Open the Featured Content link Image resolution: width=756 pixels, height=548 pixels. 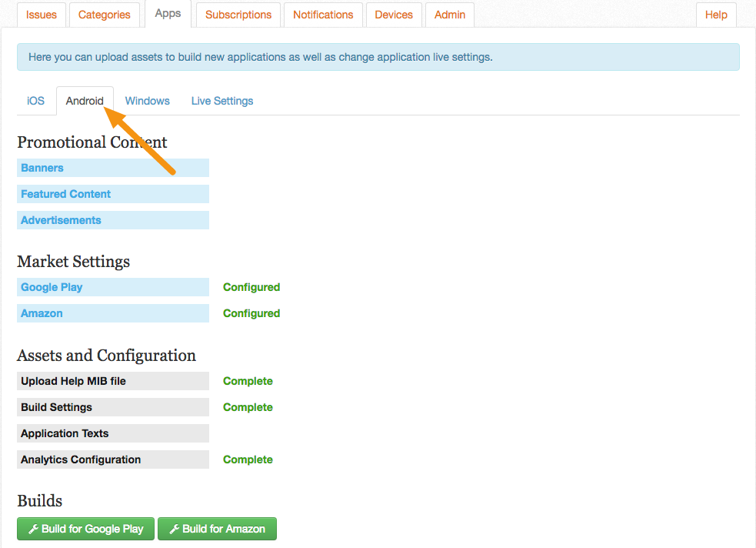(x=113, y=194)
